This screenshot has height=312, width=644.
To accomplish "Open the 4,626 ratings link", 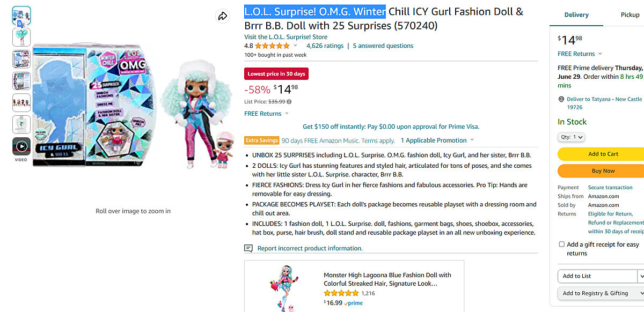I will (325, 46).
